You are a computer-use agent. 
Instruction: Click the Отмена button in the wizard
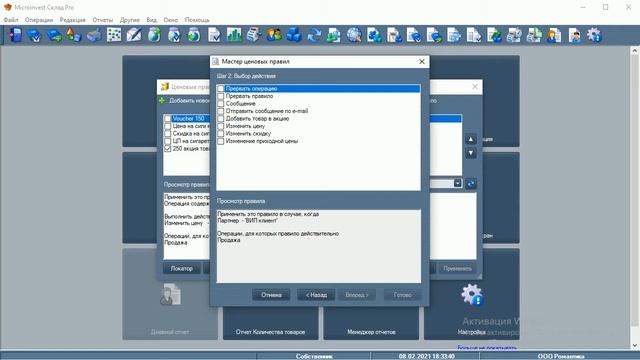[x=271, y=295]
